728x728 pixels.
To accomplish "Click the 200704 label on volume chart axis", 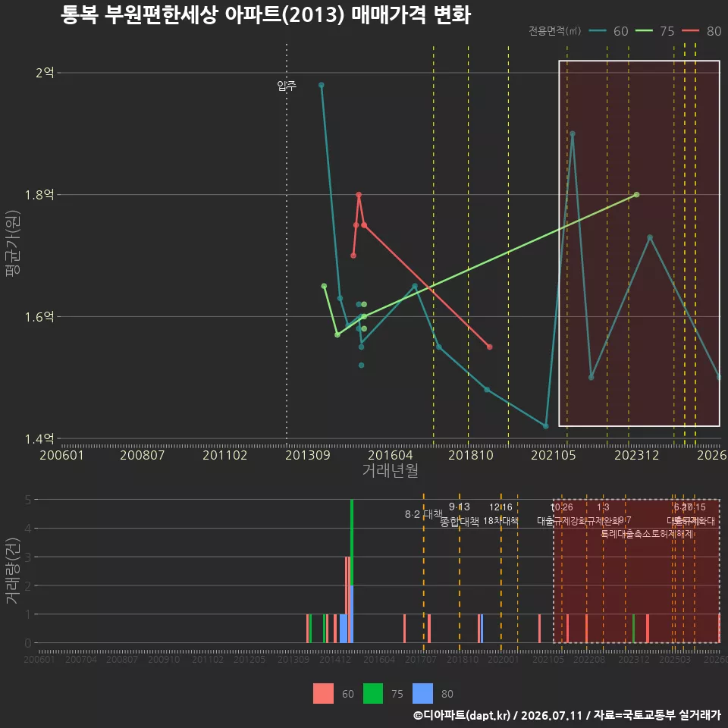I will tap(81, 659).
